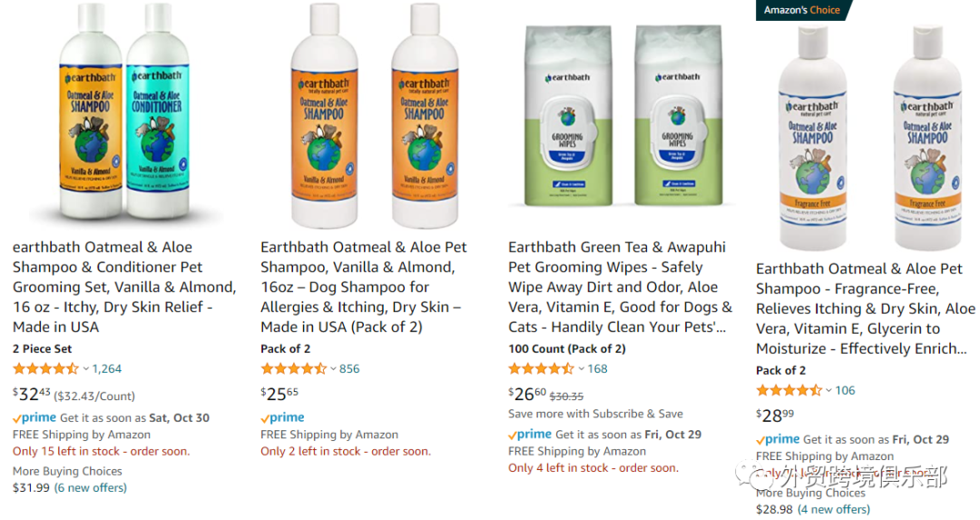Click the Fragrance Free shampoo bottles image
The image size is (980, 520).
tap(868, 138)
